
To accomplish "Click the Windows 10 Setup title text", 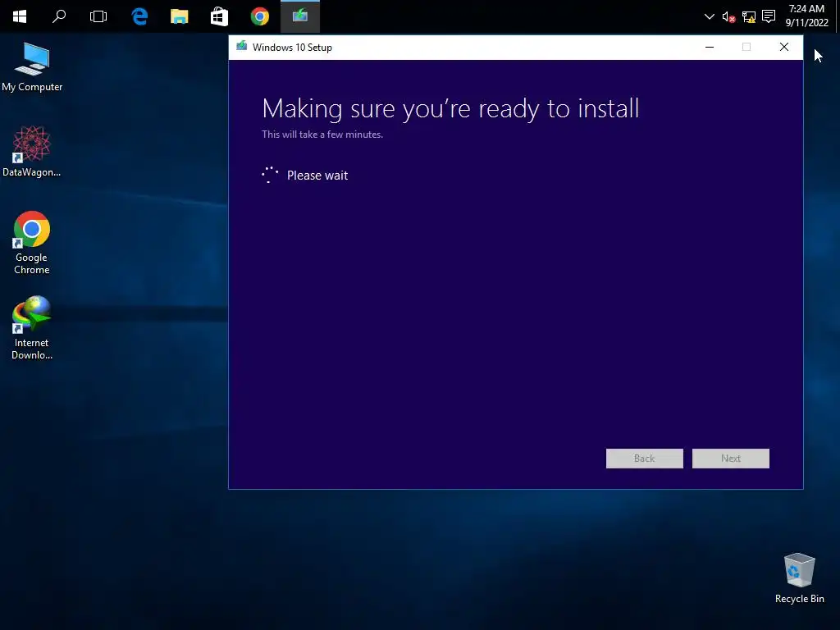I will (293, 47).
